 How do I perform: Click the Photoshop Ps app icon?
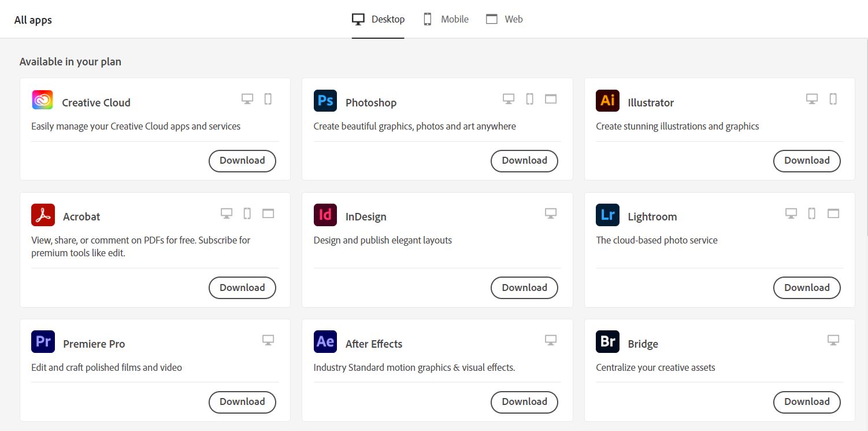click(x=325, y=101)
